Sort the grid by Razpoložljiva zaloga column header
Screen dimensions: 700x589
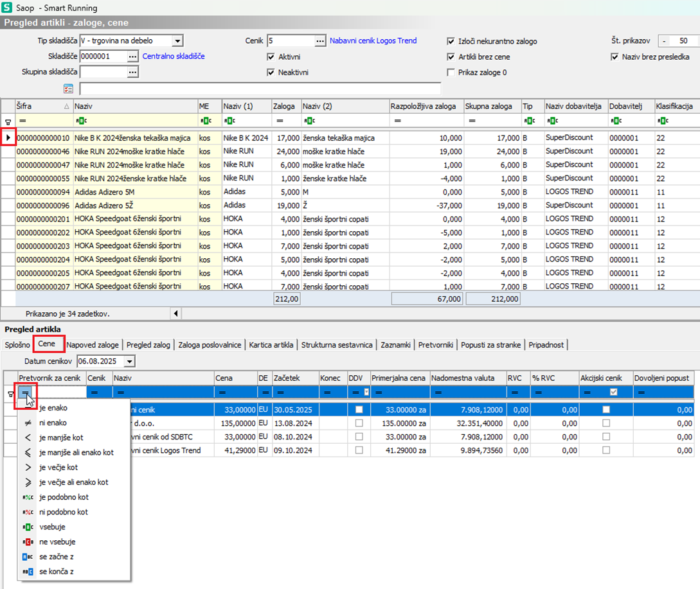click(425, 105)
